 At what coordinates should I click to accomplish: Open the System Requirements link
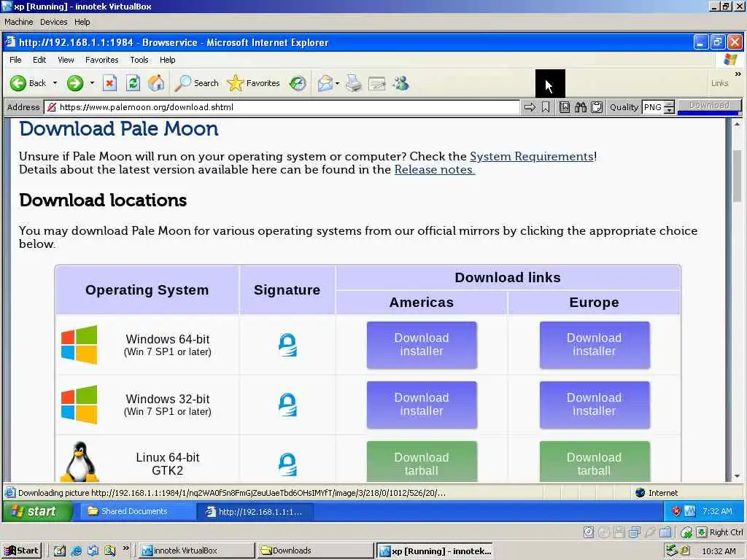click(532, 157)
